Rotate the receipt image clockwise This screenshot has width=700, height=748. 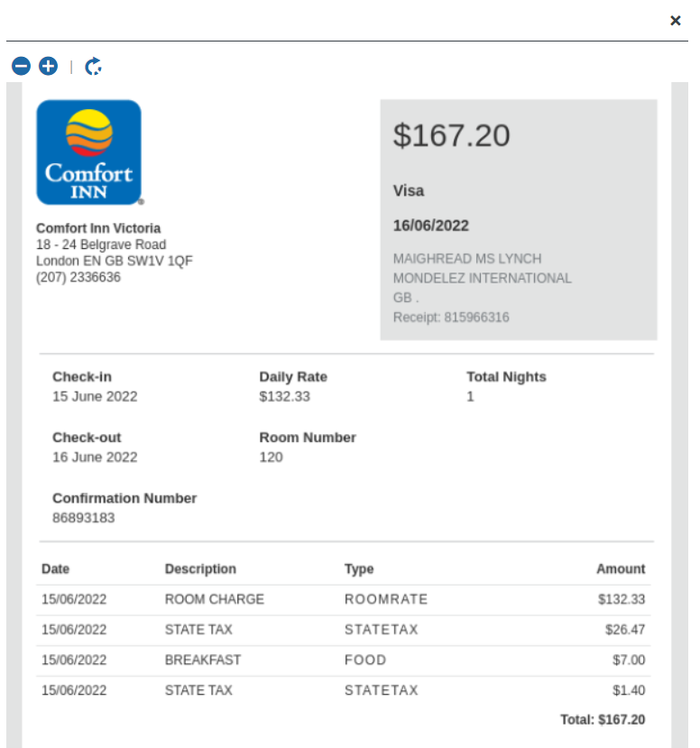[93, 66]
